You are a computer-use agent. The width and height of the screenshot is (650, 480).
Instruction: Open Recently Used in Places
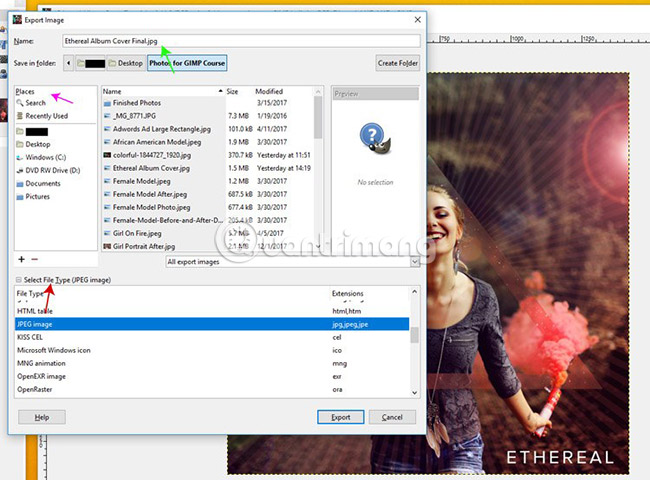tap(42, 116)
